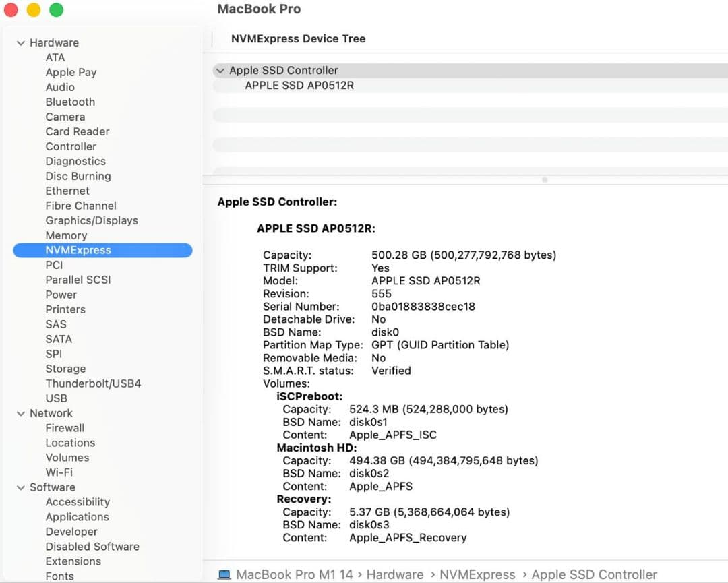
Task: Select Fonts under Software
Action: tap(59, 576)
